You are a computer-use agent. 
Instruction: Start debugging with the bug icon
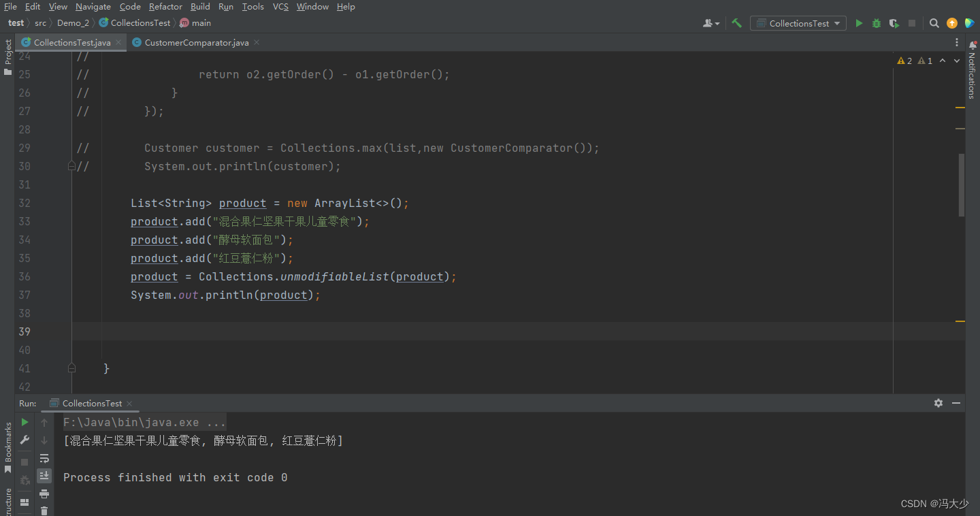coord(877,23)
